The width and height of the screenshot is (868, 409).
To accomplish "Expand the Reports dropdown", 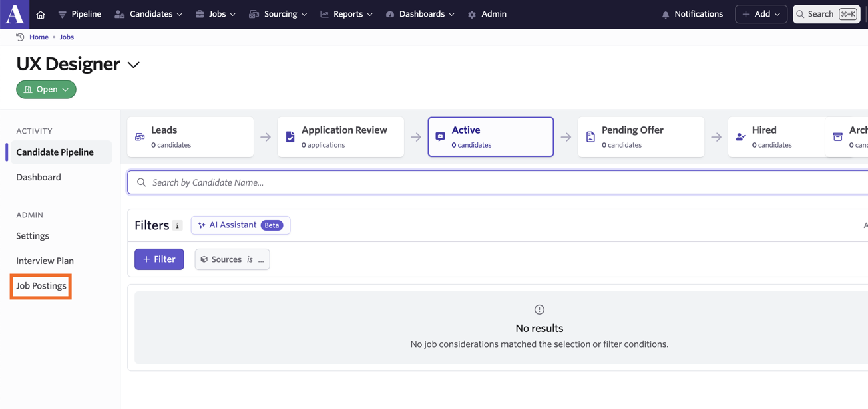I will point(346,14).
